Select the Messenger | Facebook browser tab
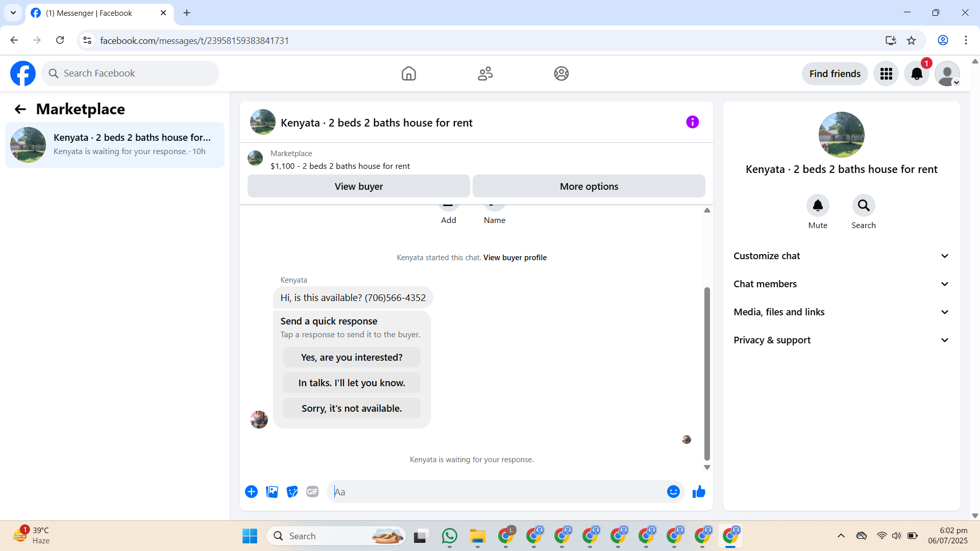This screenshot has width=980, height=551. 100,13
